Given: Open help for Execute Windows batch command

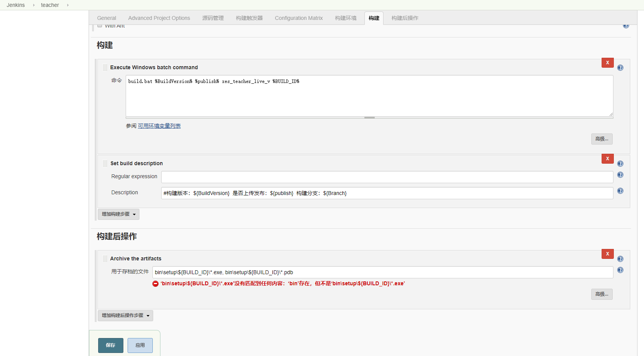Looking at the screenshot, I should [620, 68].
